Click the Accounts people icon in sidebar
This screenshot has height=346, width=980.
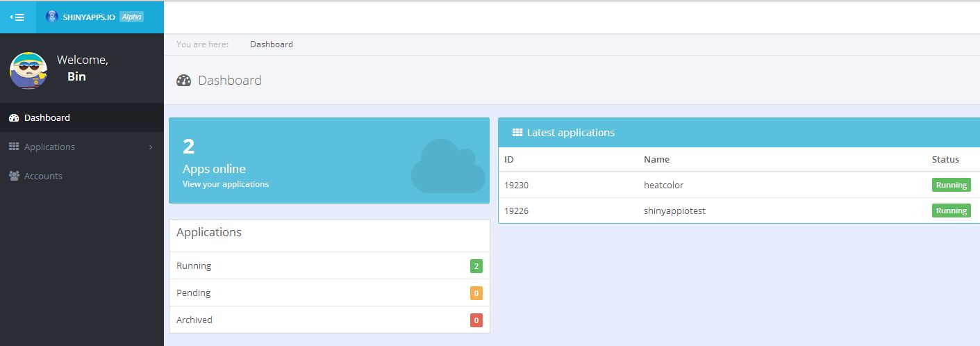(14, 176)
